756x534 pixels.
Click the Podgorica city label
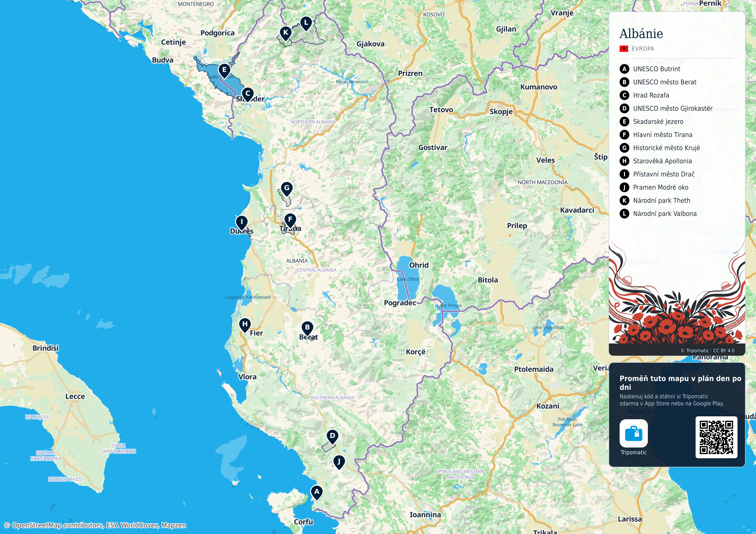[x=217, y=33]
